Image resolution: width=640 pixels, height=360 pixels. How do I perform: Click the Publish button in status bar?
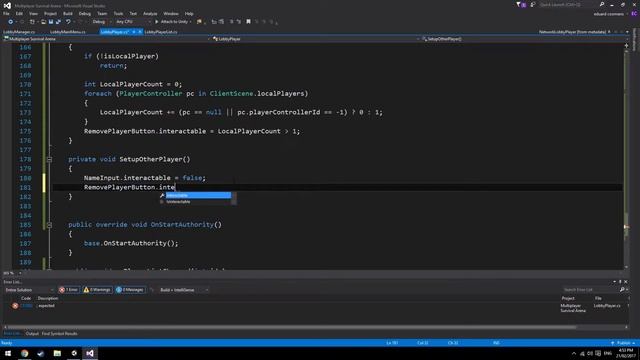(623, 343)
